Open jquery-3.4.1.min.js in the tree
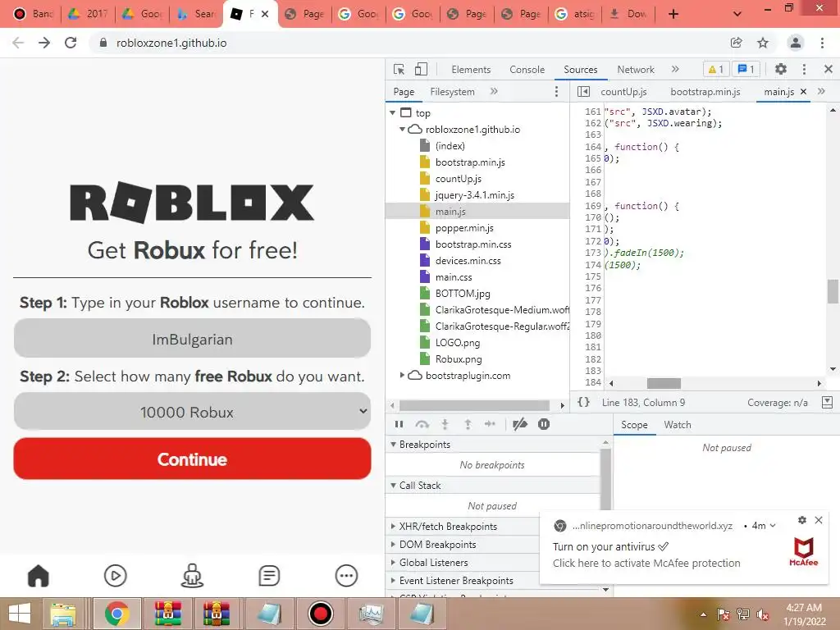The width and height of the screenshot is (840, 630). pyautogui.click(x=475, y=195)
